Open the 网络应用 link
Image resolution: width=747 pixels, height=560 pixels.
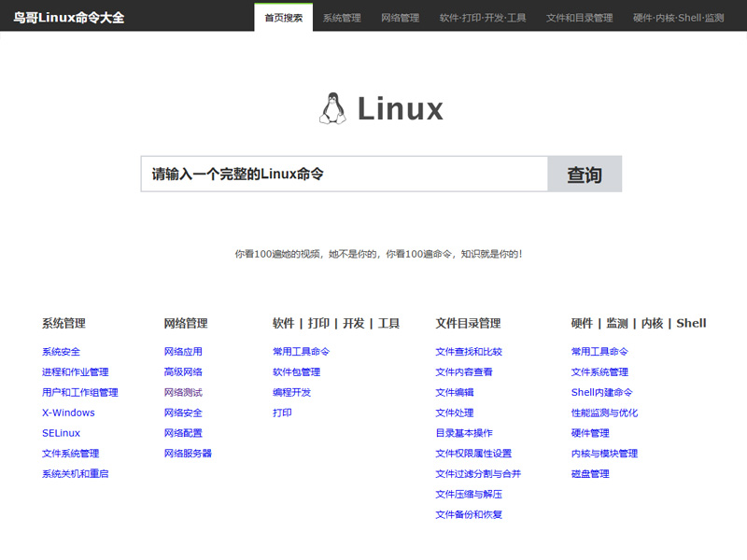tap(183, 352)
